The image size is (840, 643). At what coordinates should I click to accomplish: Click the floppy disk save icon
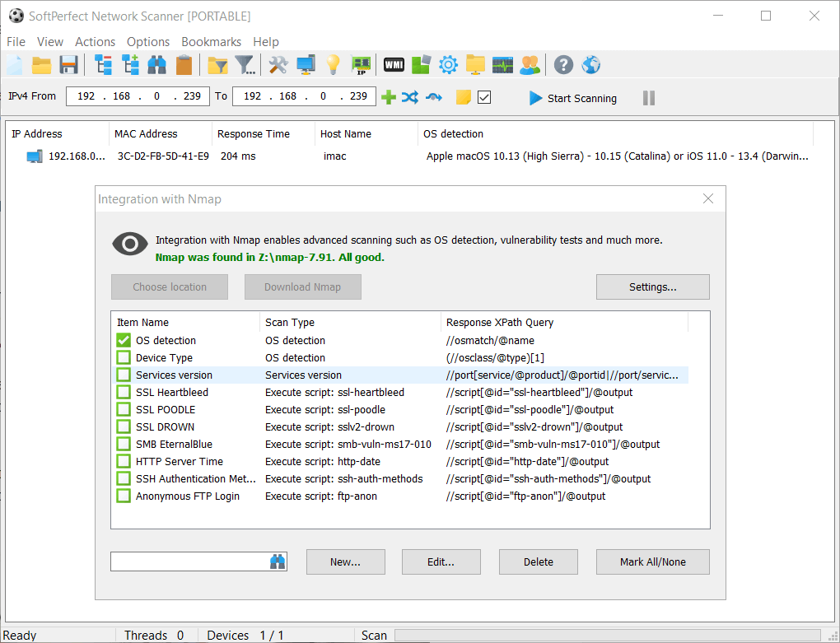[x=68, y=65]
